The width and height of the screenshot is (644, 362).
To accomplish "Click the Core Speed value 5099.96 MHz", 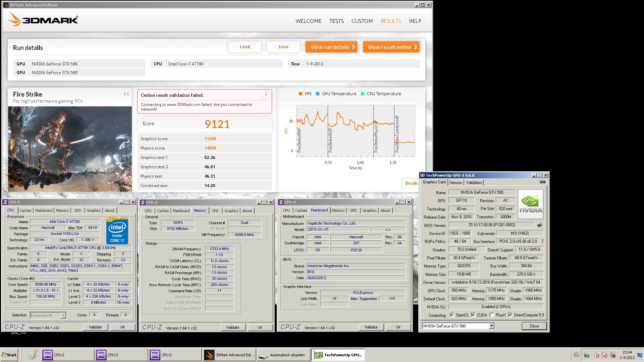I will 46,284.
